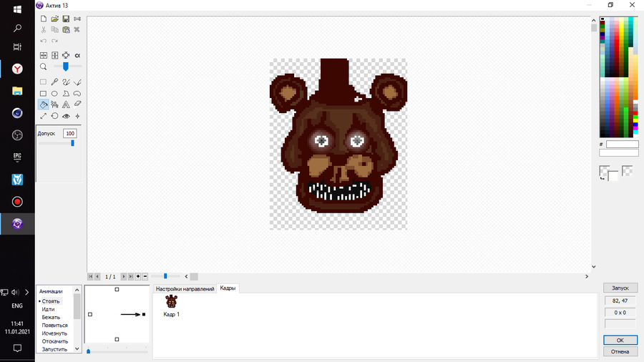Open the editor options icon
The image size is (644, 362).
coord(77,19)
